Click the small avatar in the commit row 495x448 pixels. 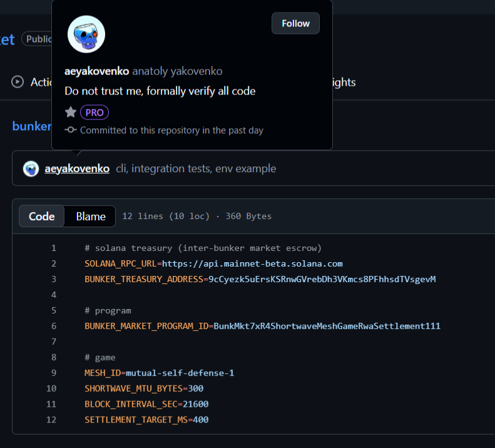31,168
